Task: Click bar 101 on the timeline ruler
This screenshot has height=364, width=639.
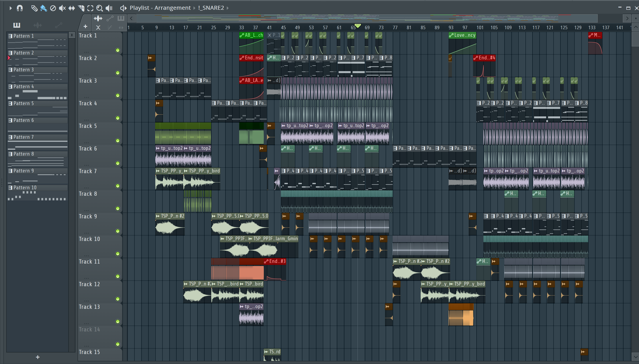Action: [480, 27]
